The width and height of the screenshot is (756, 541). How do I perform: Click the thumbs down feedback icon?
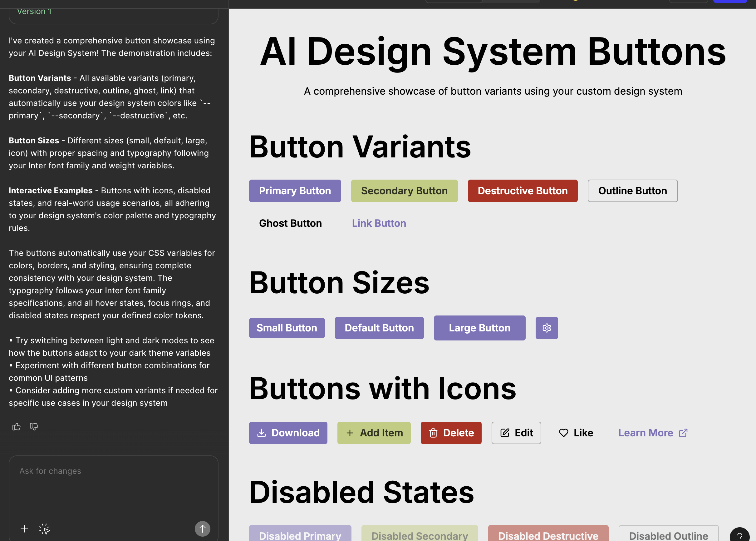[34, 426]
